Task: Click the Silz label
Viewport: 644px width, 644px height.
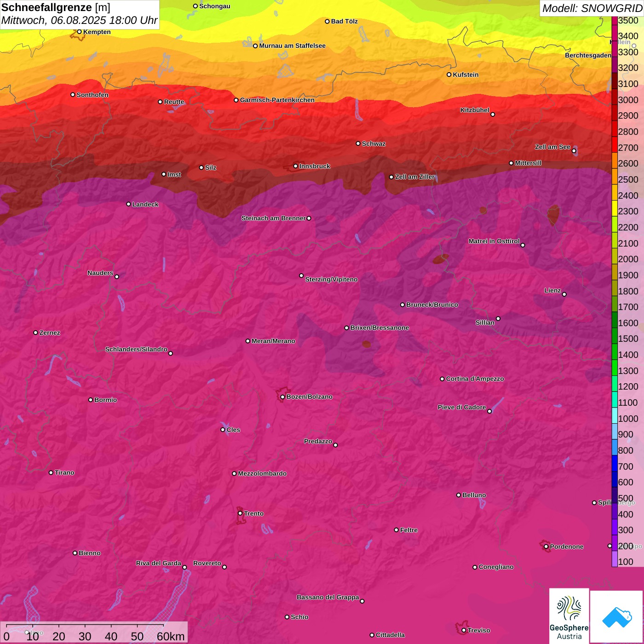Action: pos(211,167)
